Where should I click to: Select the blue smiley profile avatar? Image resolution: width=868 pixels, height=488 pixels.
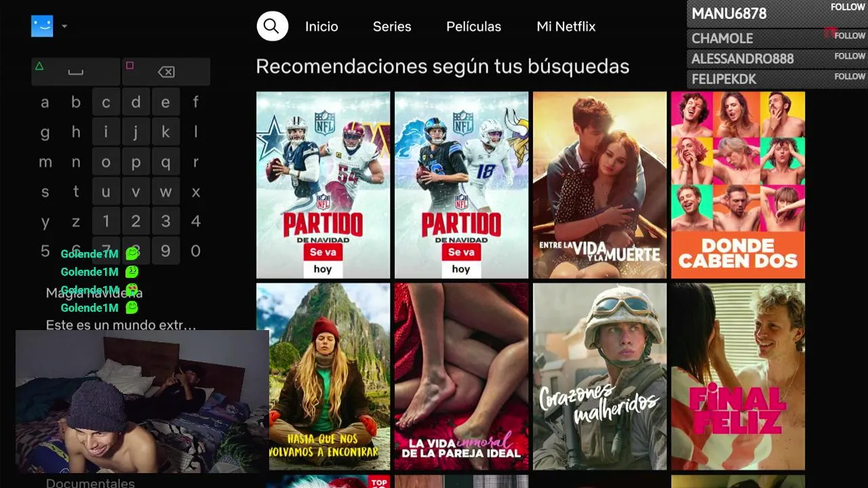(x=42, y=26)
